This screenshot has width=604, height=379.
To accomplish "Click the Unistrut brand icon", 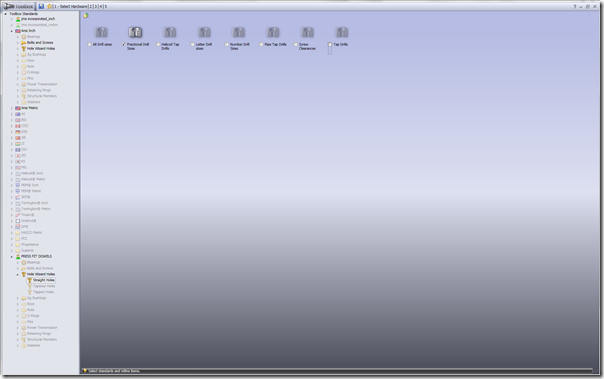I will click(18, 221).
